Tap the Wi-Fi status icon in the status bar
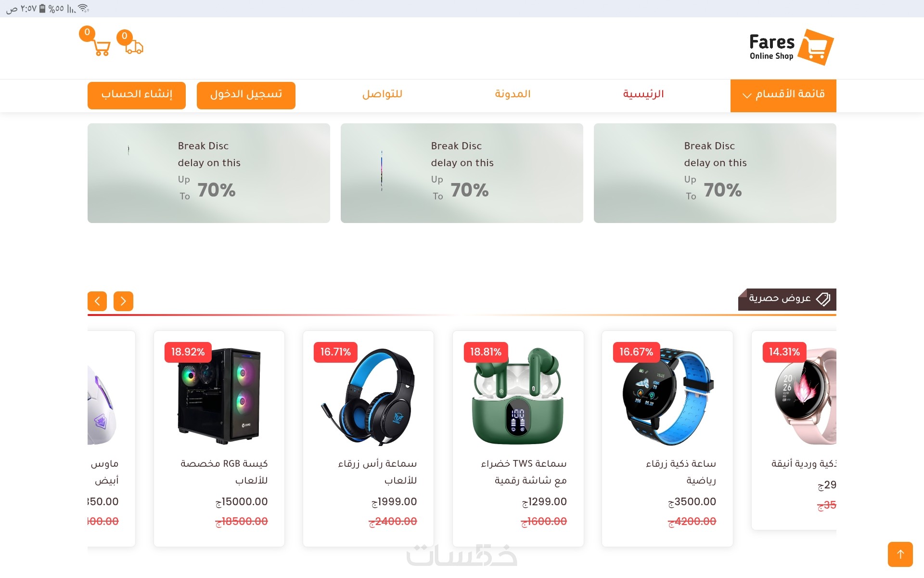This screenshot has height=578, width=924. (x=84, y=8)
